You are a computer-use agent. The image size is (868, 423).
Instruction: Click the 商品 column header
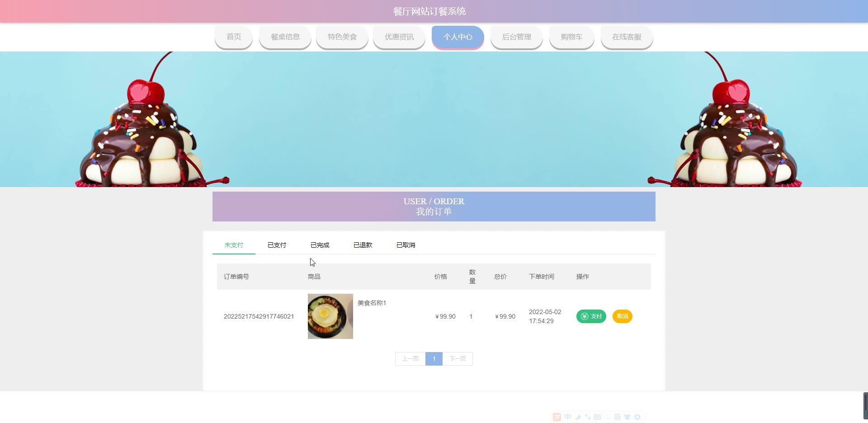314,277
